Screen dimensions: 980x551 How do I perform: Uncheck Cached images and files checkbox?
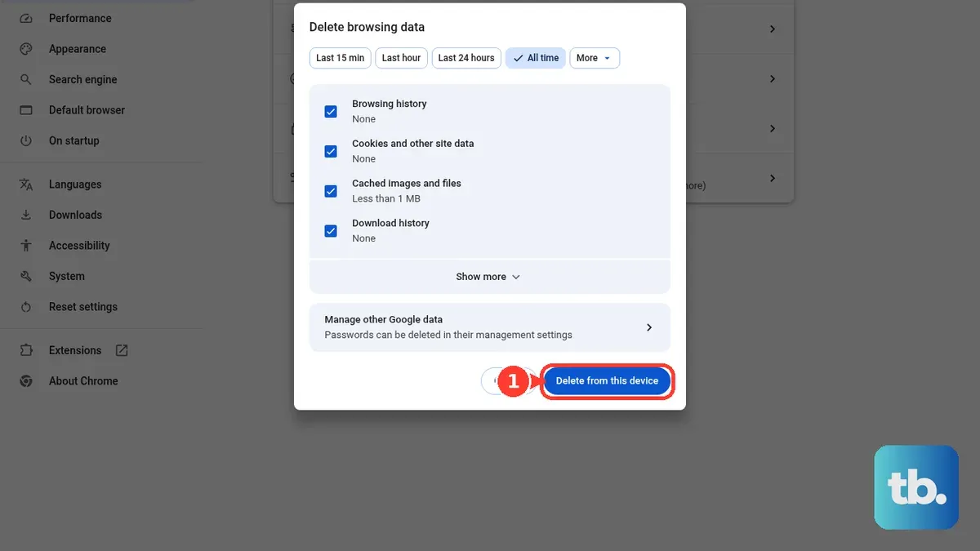click(x=331, y=191)
